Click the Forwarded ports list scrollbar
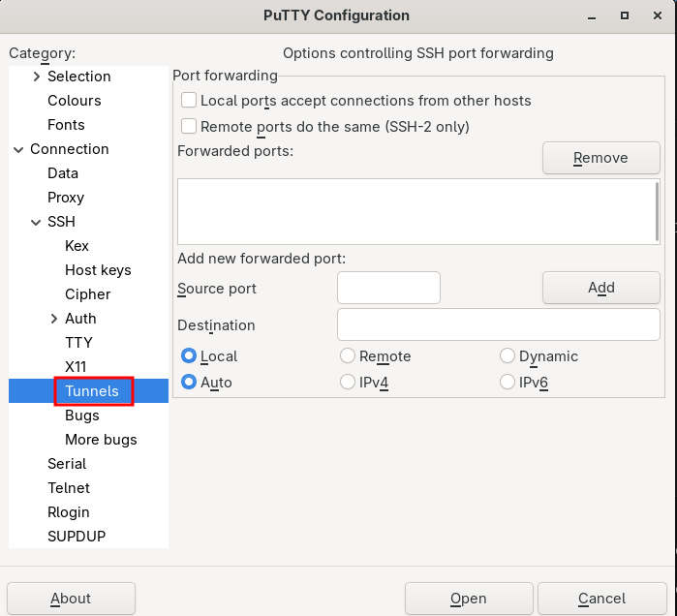The height and width of the screenshot is (616, 677). click(x=657, y=211)
